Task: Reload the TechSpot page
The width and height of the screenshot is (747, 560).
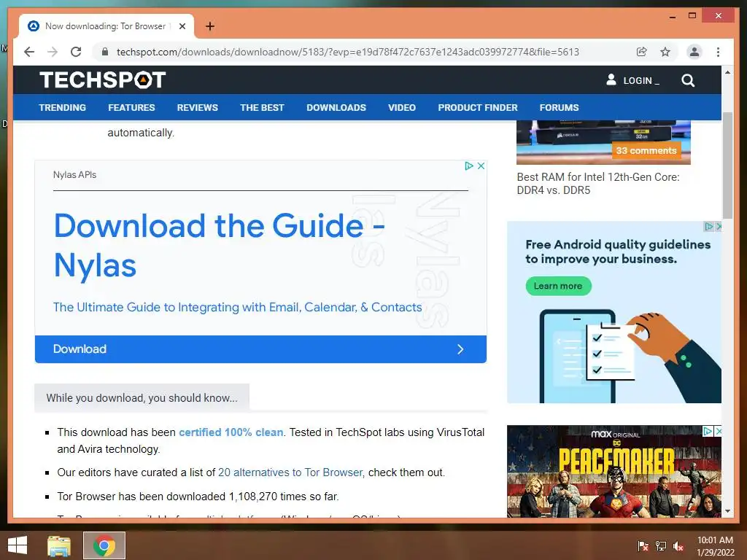Action: click(76, 52)
